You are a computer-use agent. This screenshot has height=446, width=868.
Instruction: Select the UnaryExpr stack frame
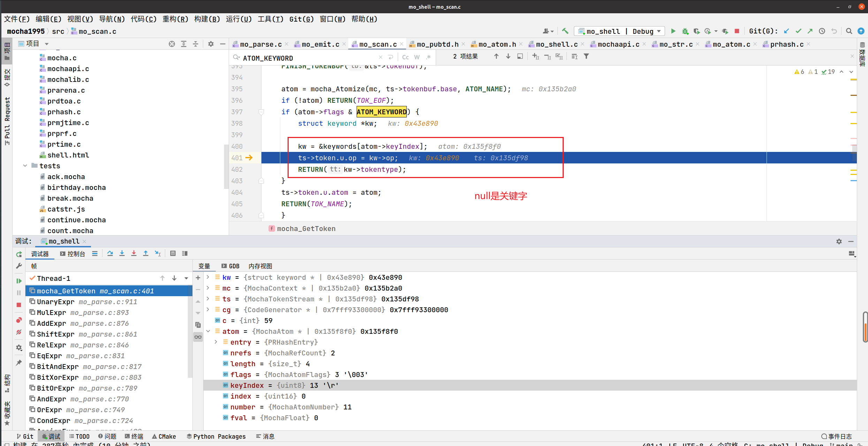108,302
